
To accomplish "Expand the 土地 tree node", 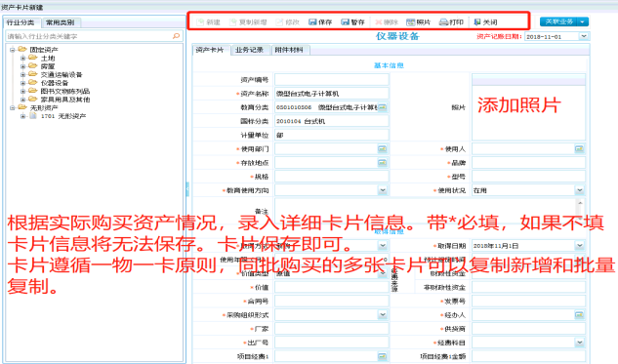I will (22, 58).
